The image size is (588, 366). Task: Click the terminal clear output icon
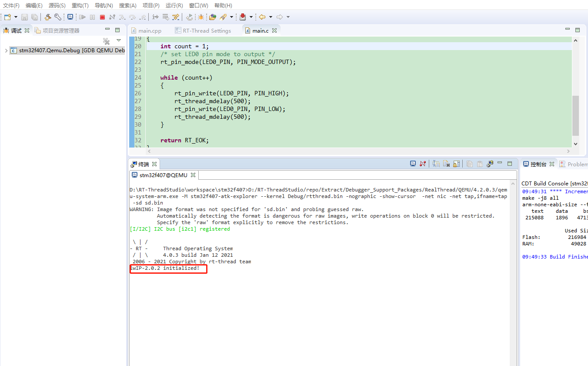point(446,164)
